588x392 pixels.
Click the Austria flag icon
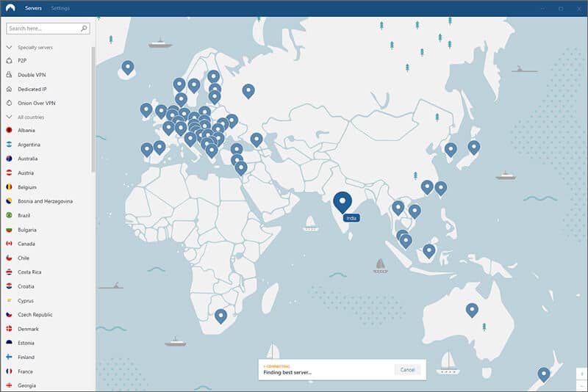[10, 173]
